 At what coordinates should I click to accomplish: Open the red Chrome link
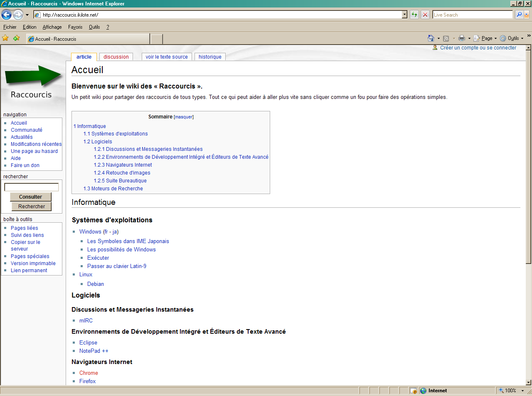pos(89,373)
